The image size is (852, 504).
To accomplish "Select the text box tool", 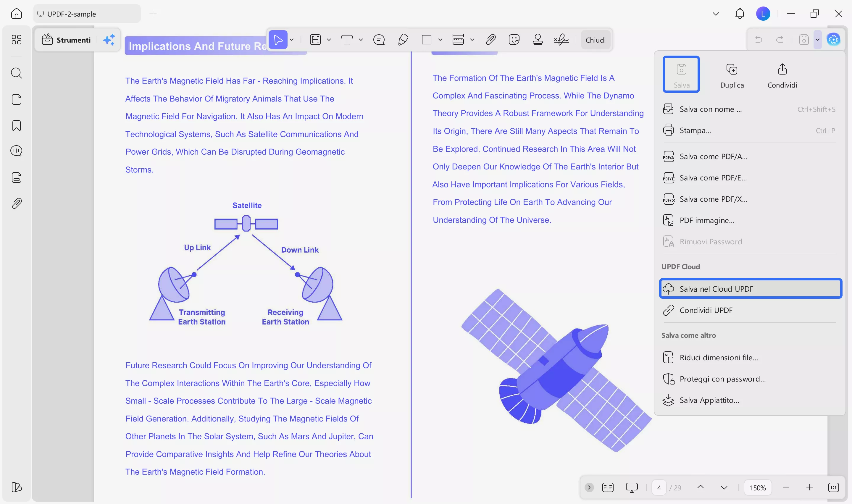I will point(346,40).
